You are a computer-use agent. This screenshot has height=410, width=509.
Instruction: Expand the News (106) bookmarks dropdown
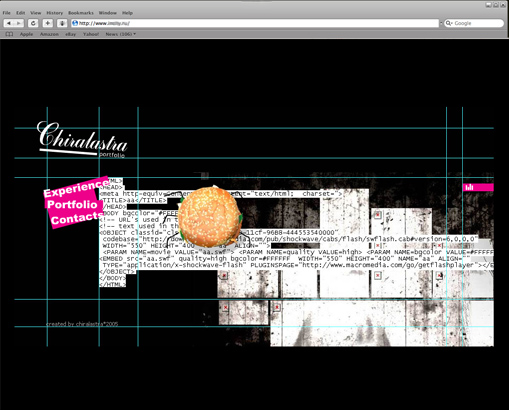coord(121,34)
